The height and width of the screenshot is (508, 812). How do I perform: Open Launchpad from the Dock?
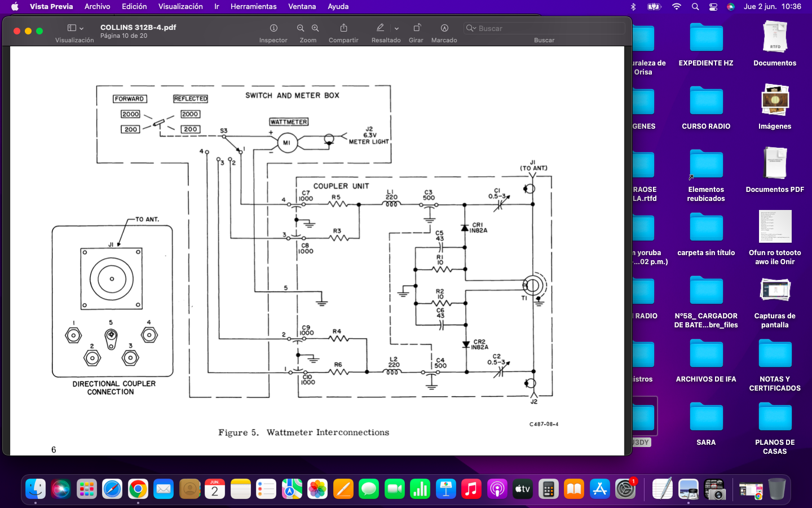click(x=86, y=489)
